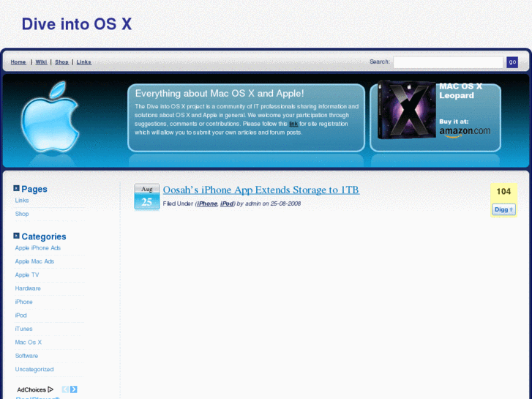Open the Software category
532x399 pixels.
26,356
